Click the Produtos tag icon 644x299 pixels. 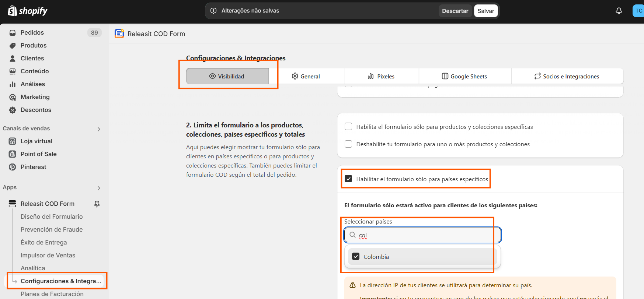pyautogui.click(x=13, y=45)
